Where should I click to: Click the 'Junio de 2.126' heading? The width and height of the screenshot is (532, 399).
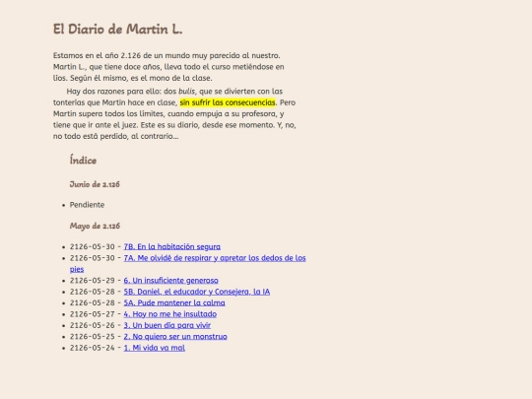tap(95, 184)
